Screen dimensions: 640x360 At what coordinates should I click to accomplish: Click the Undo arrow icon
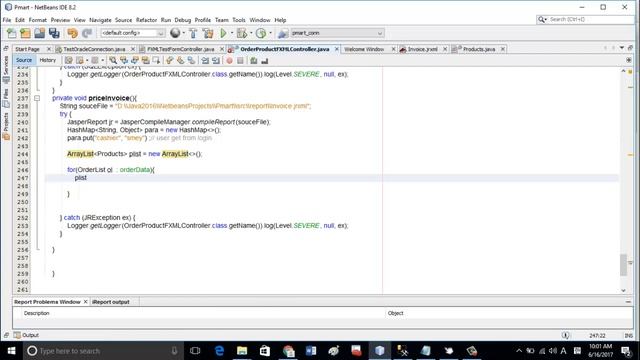73,33
